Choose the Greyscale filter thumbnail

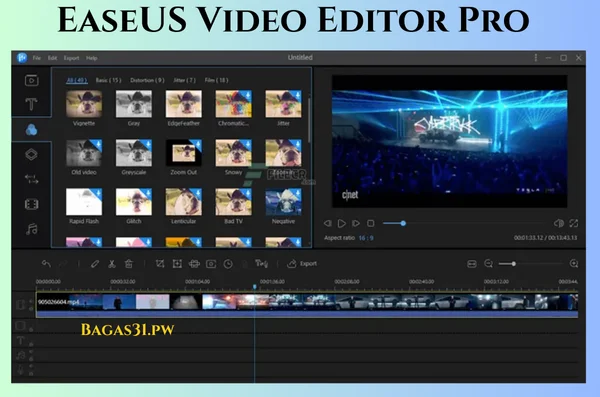(x=134, y=153)
